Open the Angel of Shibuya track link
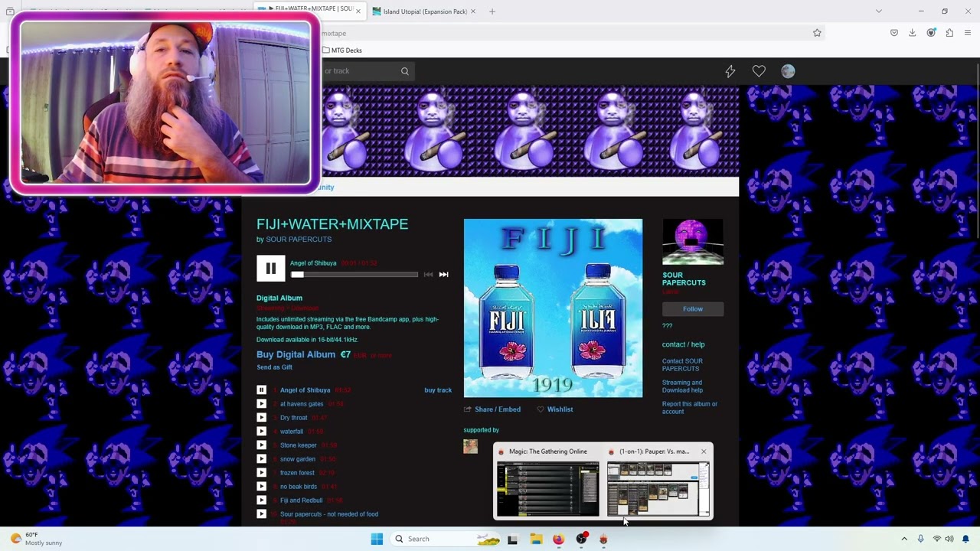Screen dimensions: 980x551 305,390
